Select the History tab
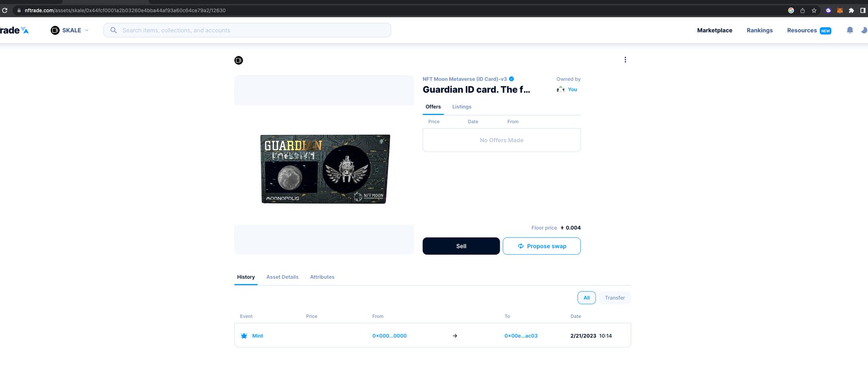This screenshot has width=868, height=366. (x=246, y=277)
